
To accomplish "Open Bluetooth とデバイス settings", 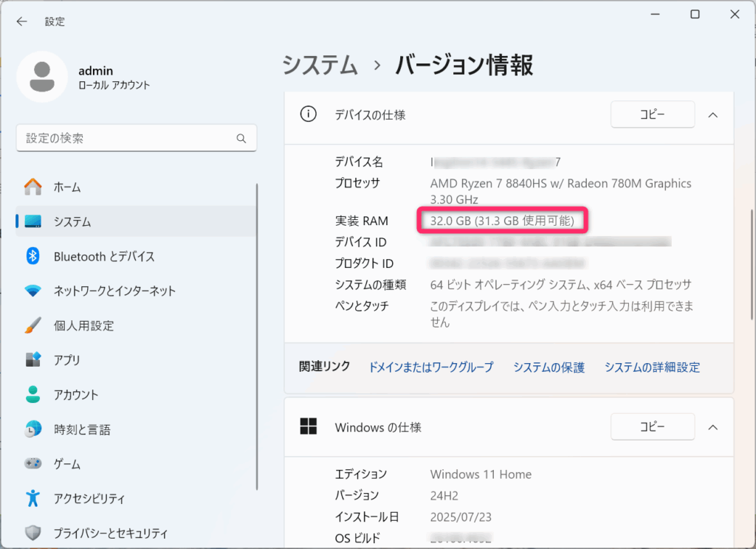I will coord(136,257).
